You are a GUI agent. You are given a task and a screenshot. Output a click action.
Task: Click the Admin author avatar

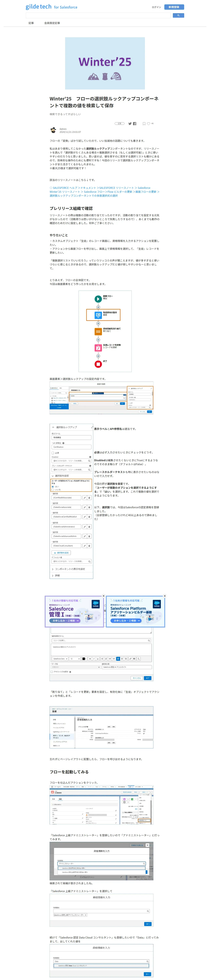click(x=53, y=131)
